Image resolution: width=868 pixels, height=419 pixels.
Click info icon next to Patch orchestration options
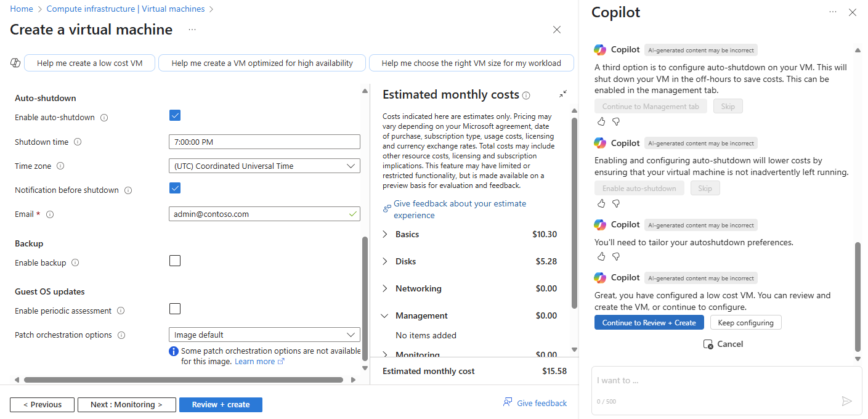click(x=121, y=335)
